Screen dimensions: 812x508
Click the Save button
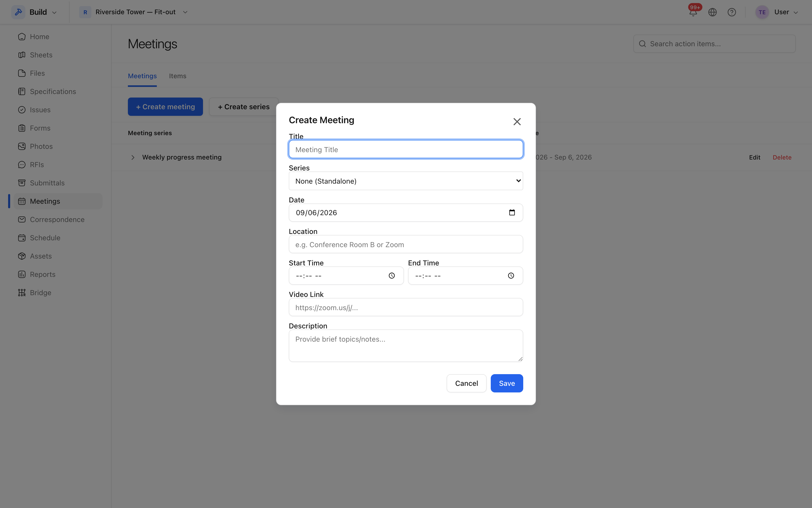(x=507, y=383)
